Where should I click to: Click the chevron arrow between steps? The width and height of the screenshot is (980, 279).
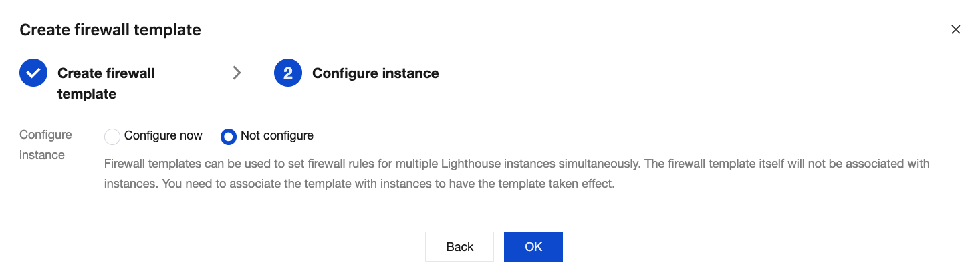[x=237, y=73]
